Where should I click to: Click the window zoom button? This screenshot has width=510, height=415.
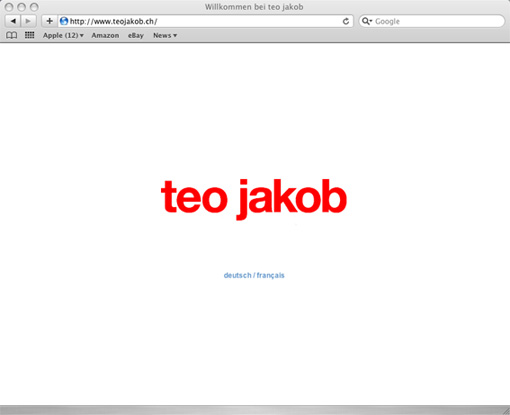coord(34,7)
